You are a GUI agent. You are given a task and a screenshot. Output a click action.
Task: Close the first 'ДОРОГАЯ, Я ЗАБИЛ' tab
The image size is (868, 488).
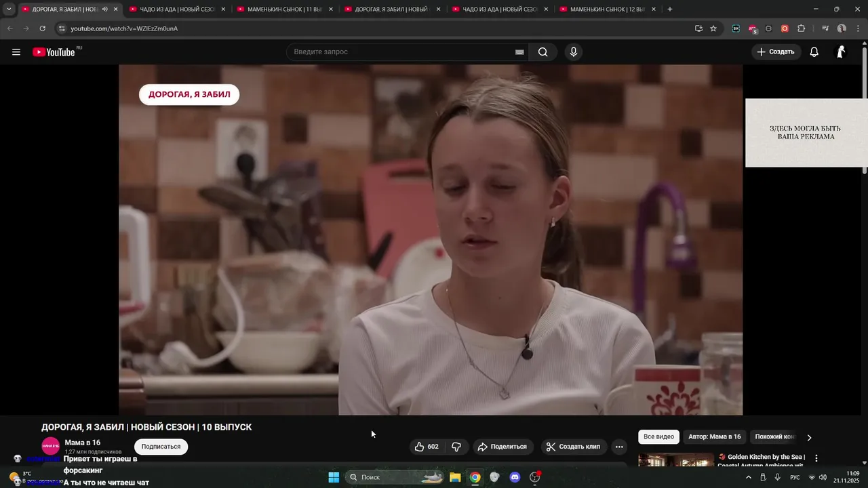click(x=115, y=9)
